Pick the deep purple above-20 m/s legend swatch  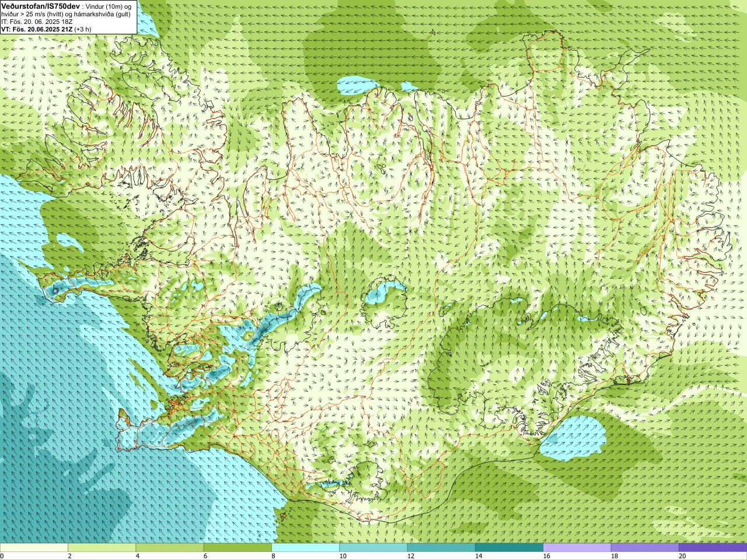[x=713, y=548]
